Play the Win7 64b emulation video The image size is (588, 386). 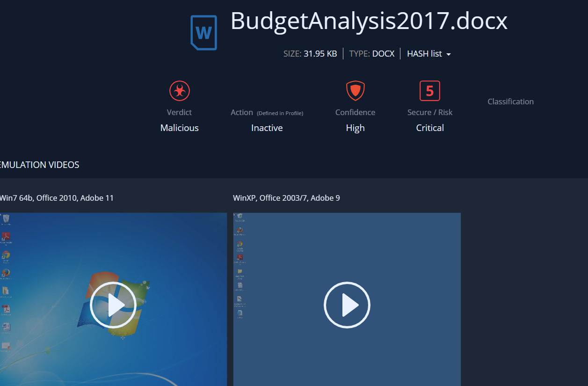pos(113,305)
